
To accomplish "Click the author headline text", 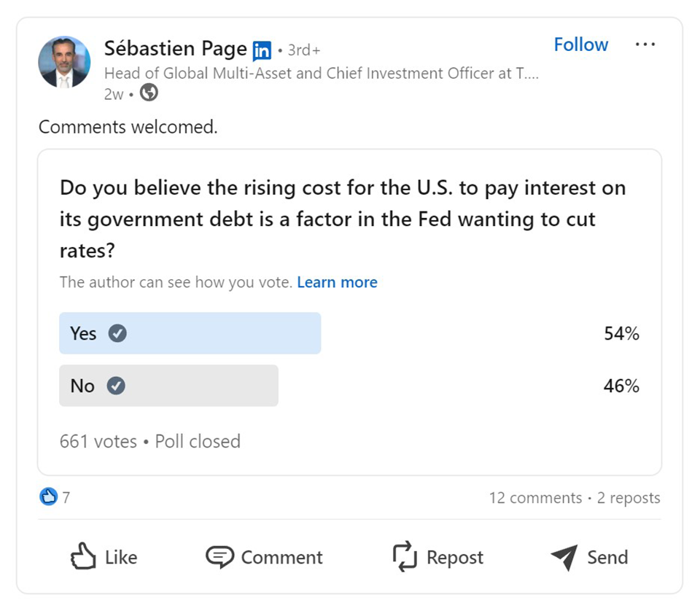I will coord(321,73).
